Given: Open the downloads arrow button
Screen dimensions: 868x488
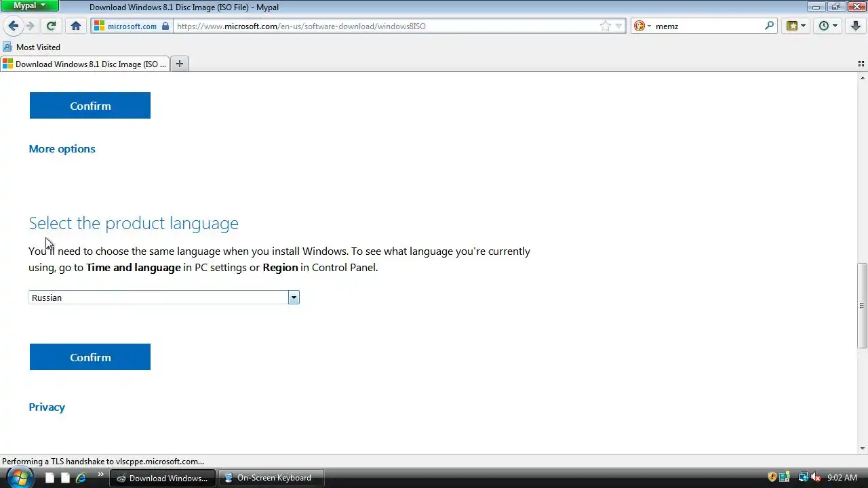Looking at the screenshot, I should click(x=856, y=26).
